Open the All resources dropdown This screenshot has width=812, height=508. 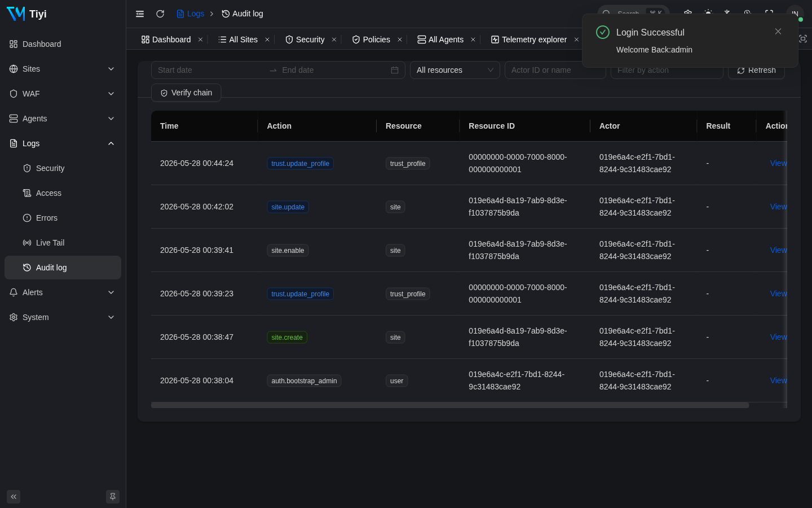[455, 70]
